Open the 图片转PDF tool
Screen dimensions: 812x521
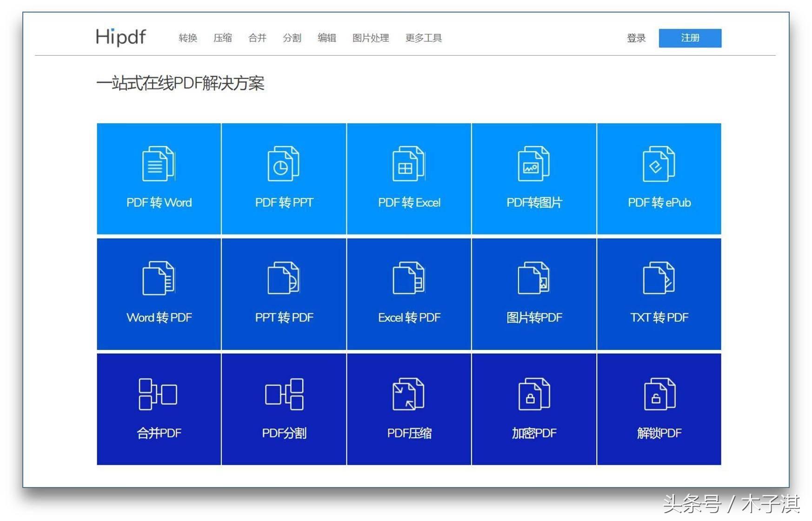pyautogui.click(x=533, y=293)
